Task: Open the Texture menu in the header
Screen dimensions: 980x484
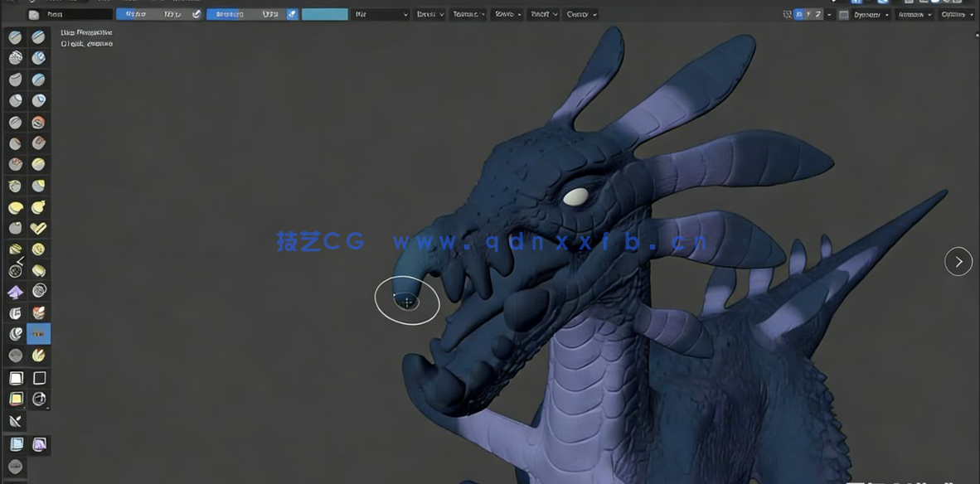Action: point(468,14)
